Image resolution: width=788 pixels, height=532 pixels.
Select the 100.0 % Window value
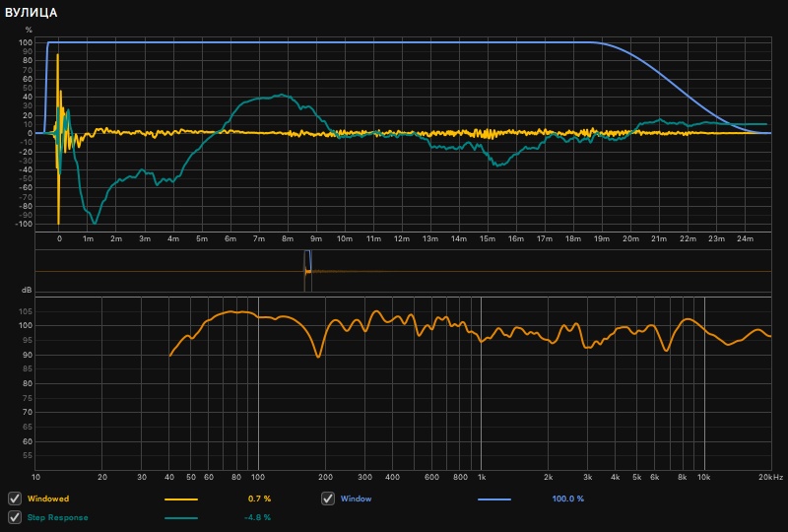tap(568, 499)
